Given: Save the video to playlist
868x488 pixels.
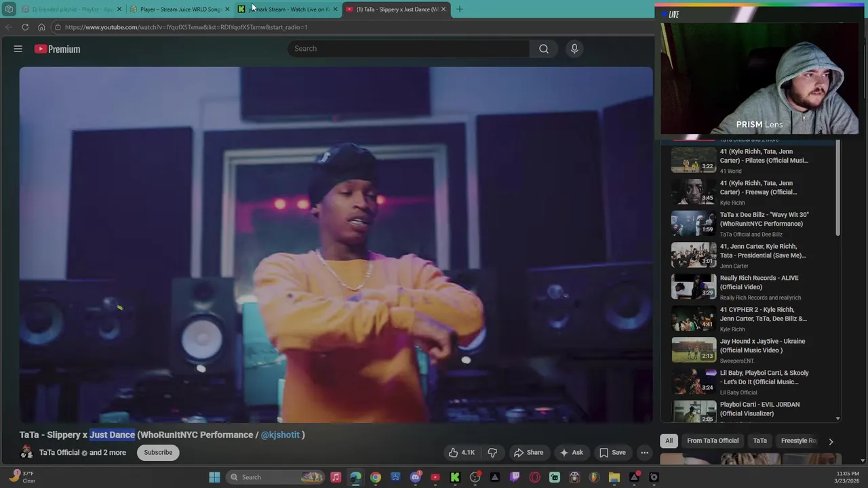Looking at the screenshot, I should 612,452.
